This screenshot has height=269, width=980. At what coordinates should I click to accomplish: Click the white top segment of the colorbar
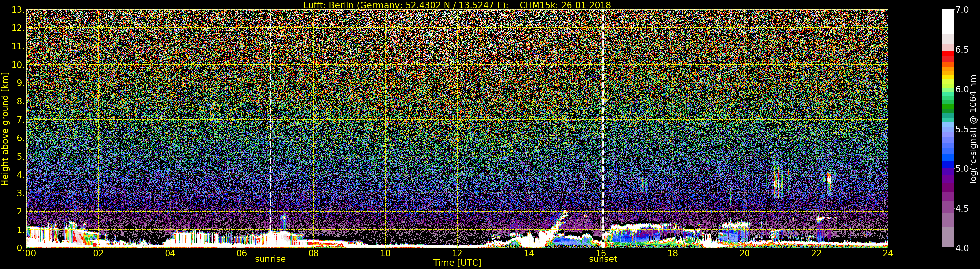click(x=948, y=22)
